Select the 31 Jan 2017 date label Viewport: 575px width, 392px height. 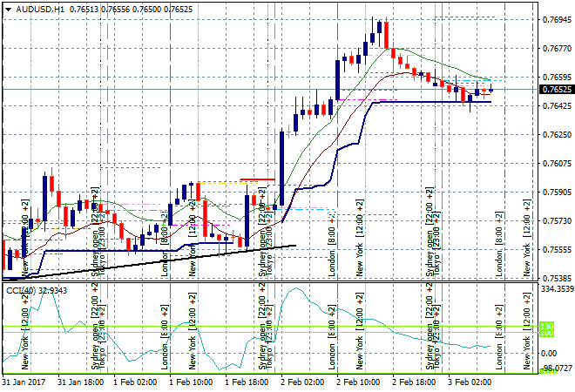click(24, 382)
